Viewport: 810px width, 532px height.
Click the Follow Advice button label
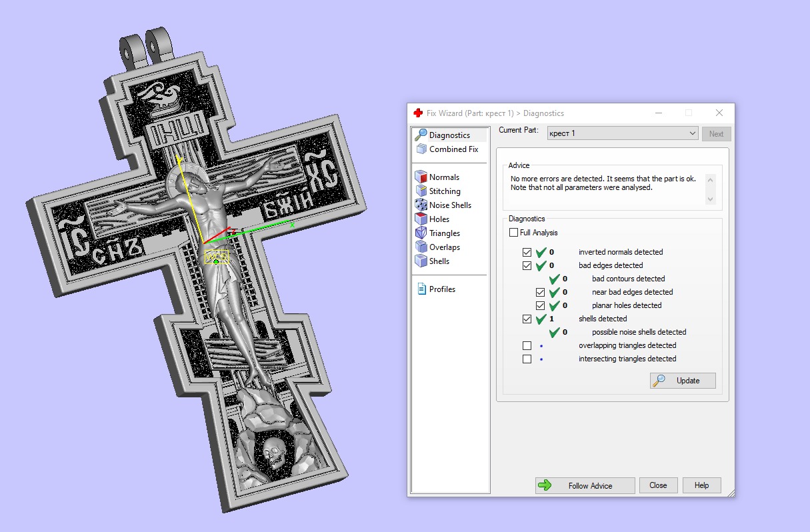(590, 485)
